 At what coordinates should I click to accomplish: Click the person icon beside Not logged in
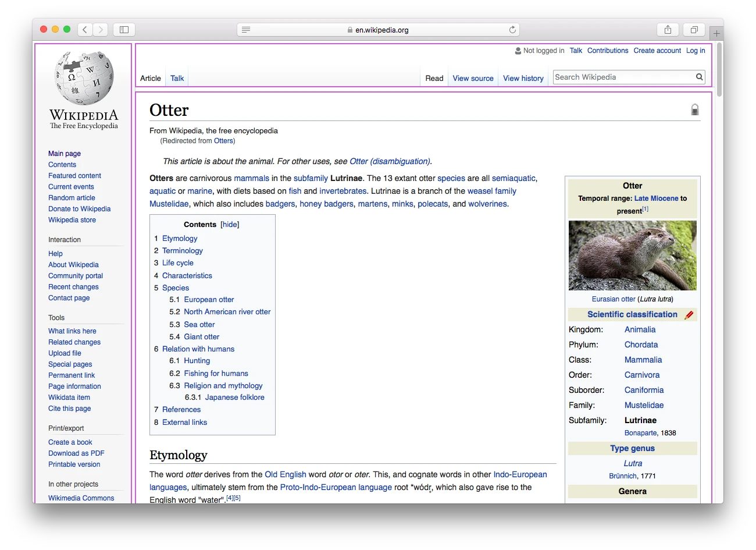[x=518, y=51]
